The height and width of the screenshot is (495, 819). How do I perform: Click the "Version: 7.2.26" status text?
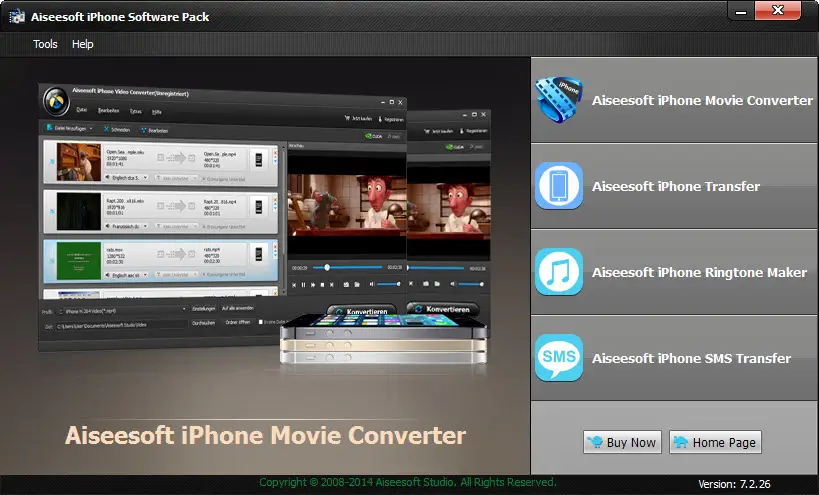[x=734, y=485]
